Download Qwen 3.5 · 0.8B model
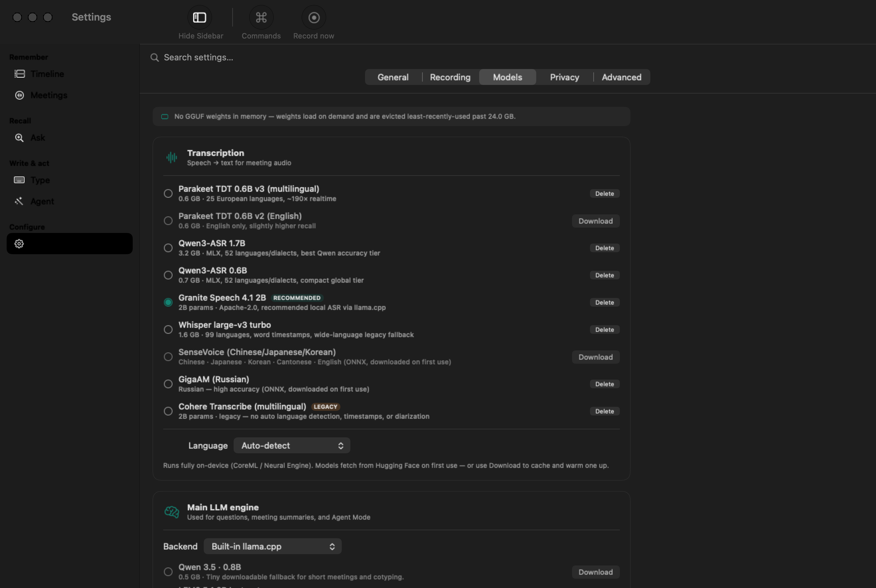Viewport: 876px width, 588px height. (596, 572)
